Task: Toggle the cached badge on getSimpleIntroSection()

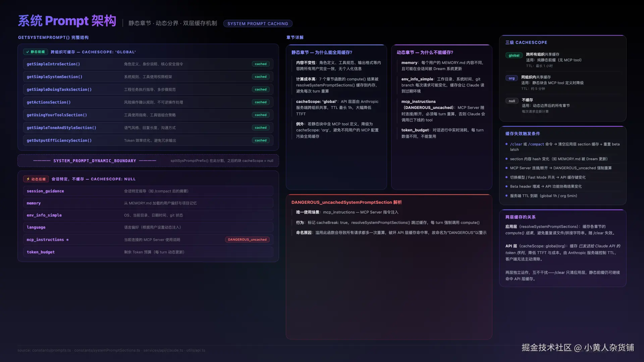Action: click(x=261, y=64)
